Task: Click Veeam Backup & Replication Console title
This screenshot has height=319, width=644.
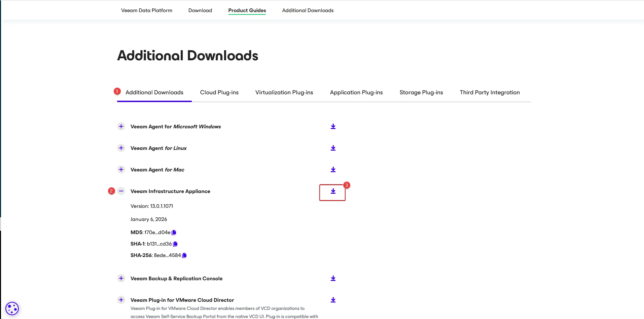Action: pyautogui.click(x=177, y=279)
